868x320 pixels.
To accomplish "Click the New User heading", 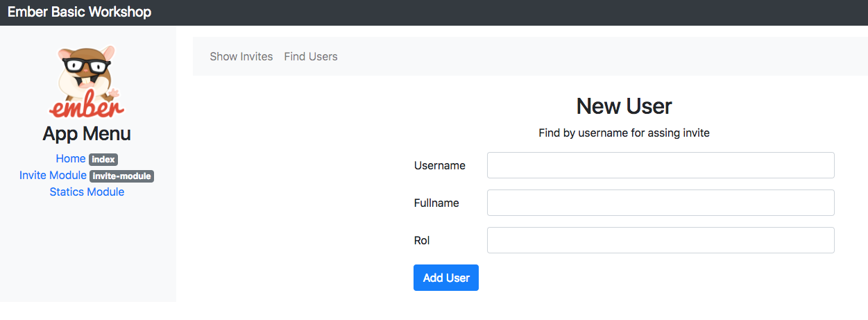I will (624, 106).
